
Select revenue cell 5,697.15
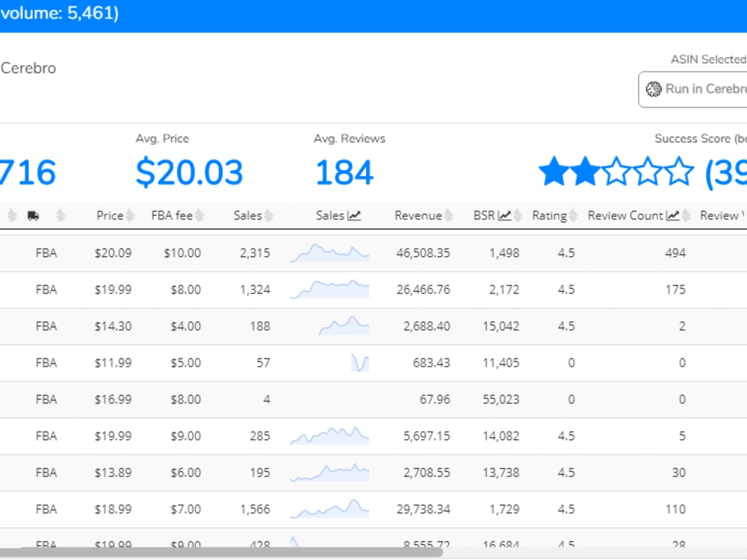(x=427, y=436)
